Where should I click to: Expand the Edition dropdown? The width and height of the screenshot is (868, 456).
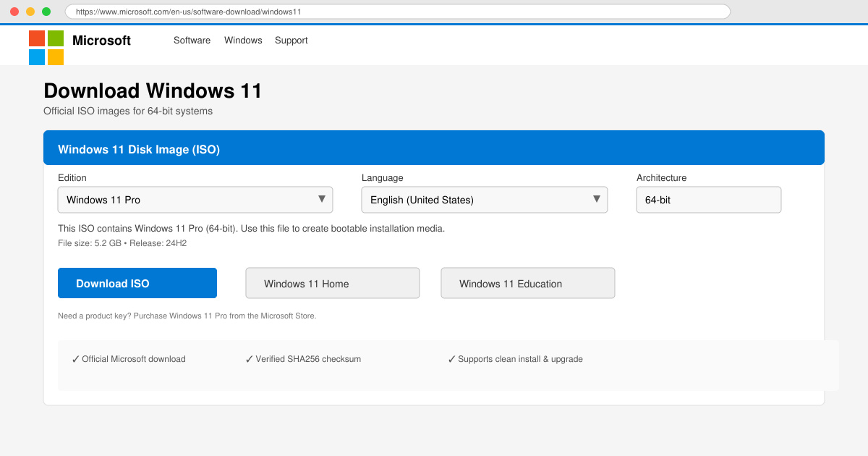point(195,200)
